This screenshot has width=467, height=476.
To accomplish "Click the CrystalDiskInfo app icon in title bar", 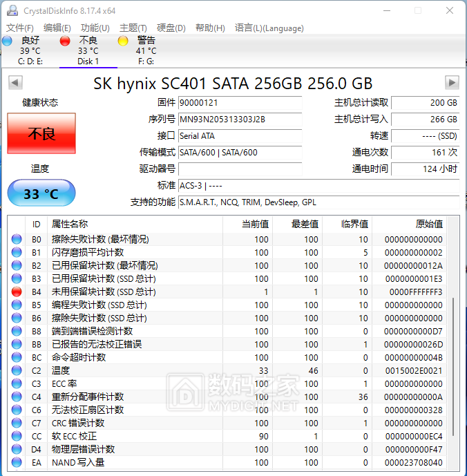I will click(12, 10).
